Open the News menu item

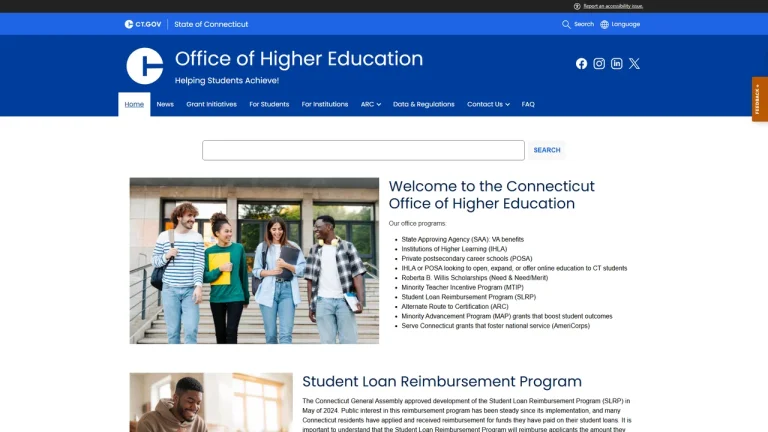[165, 104]
